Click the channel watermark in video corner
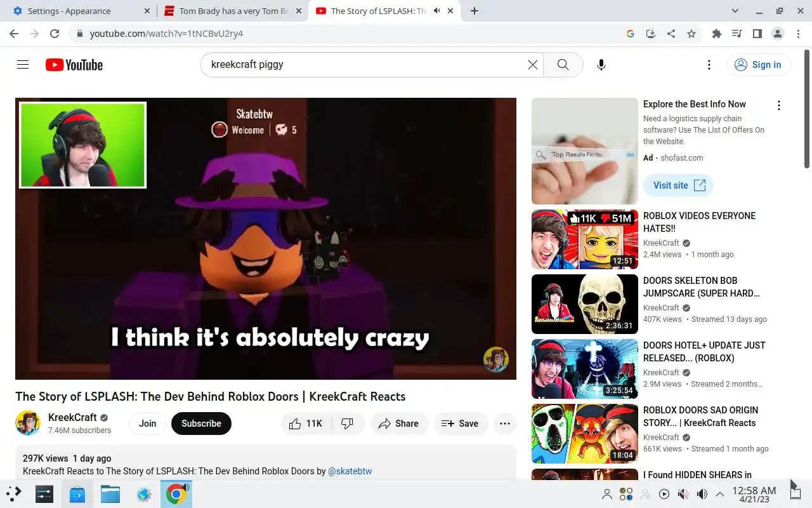812x508 pixels. (496, 359)
